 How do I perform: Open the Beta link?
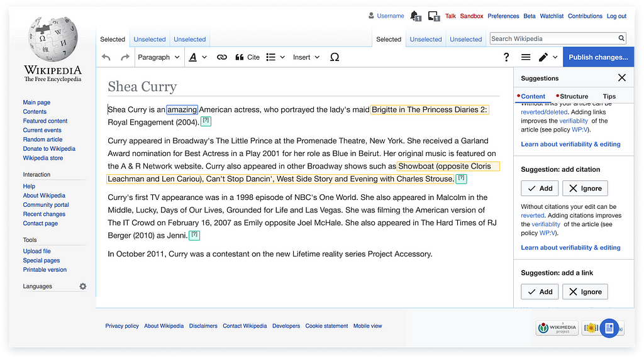[x=530, y=16]
